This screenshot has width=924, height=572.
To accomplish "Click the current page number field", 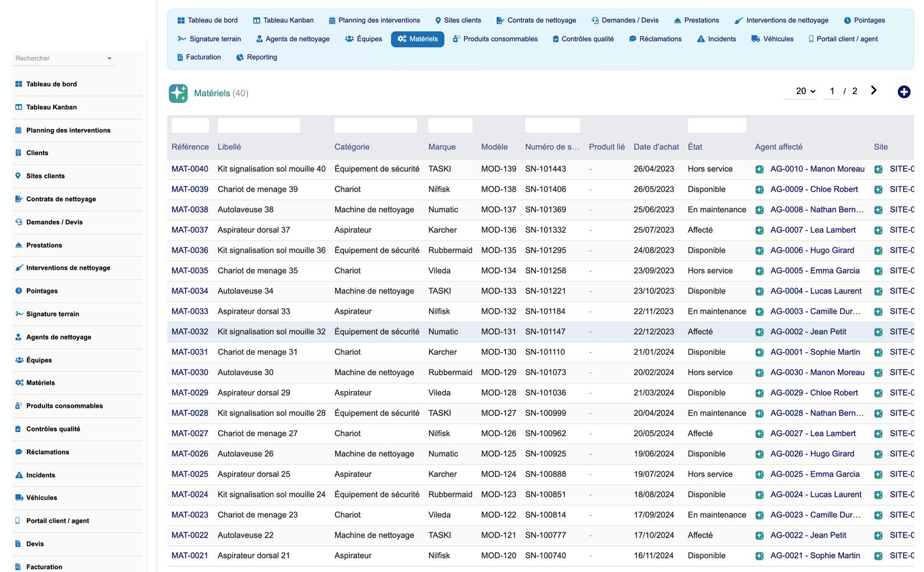I will tap(832, 91).
